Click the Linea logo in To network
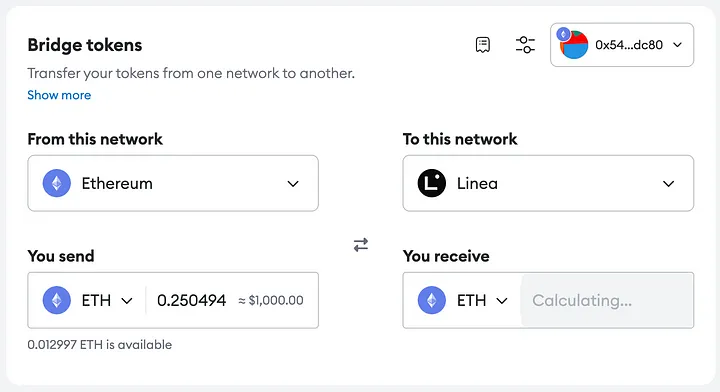 432,183
